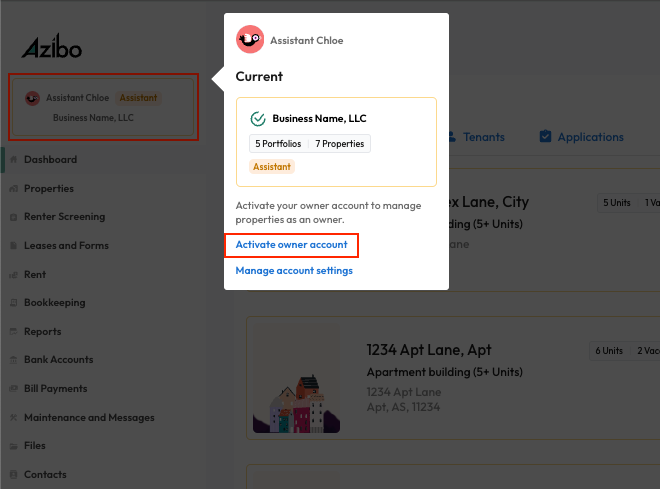660x489 pixels.
Task: Click the 5 Portfolios badge
Action: pyautogui.click(x=278, y=144)
